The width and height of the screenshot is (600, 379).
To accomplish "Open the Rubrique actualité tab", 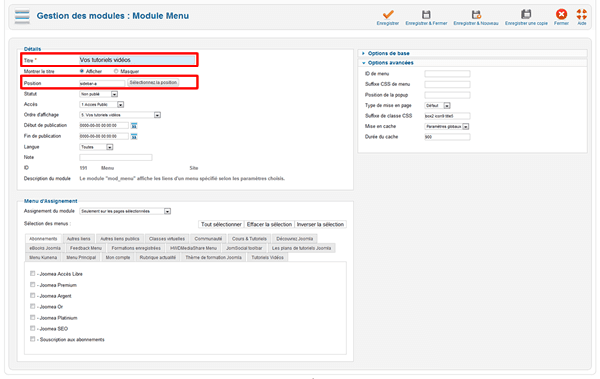I will pos(158,257).
